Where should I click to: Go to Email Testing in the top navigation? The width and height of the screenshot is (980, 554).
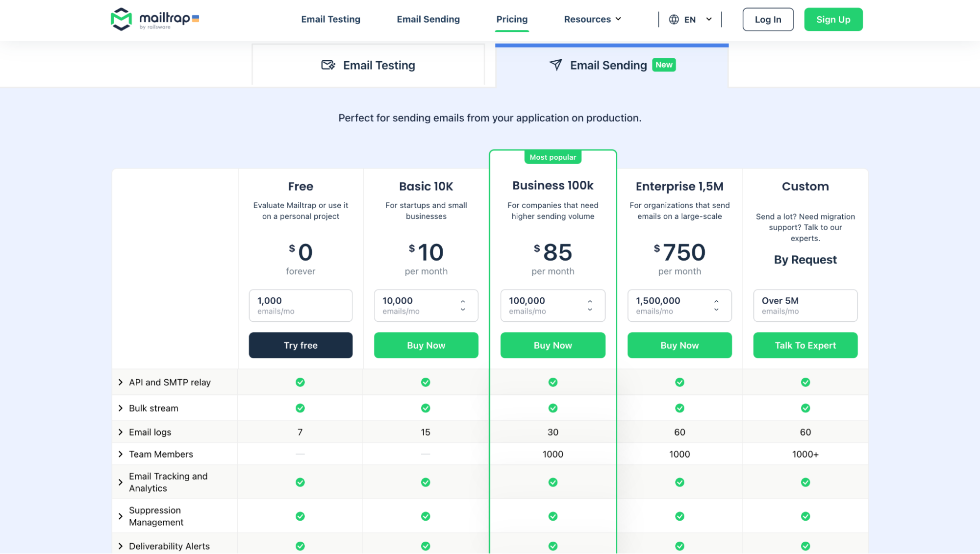(x=330, y=20)
